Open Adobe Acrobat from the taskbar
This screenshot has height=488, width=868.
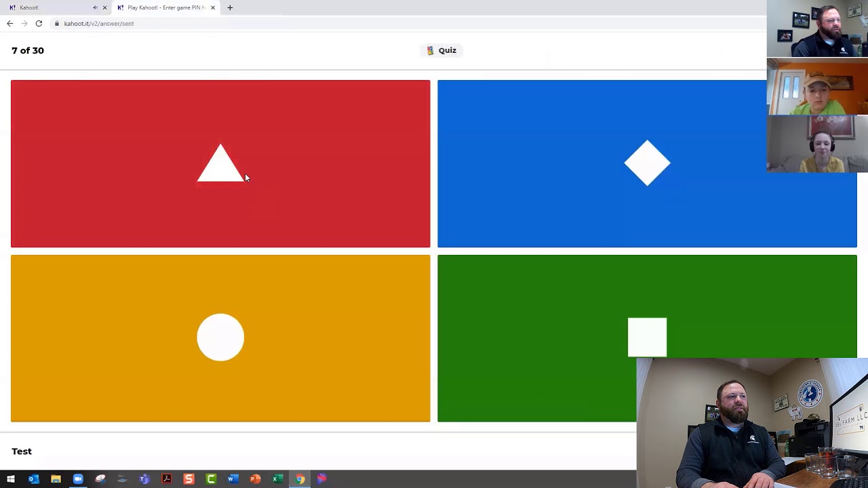click(x=167, y=479)
